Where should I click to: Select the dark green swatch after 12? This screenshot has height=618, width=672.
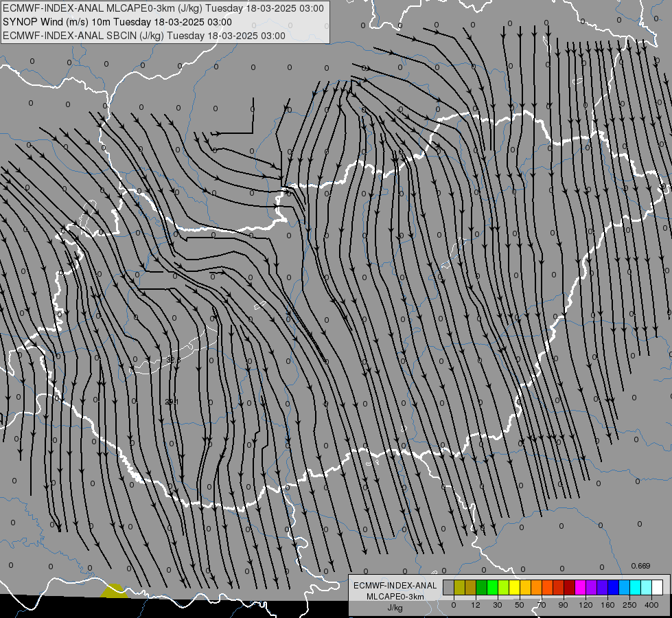pyautogui.click(x=481, y=587)
